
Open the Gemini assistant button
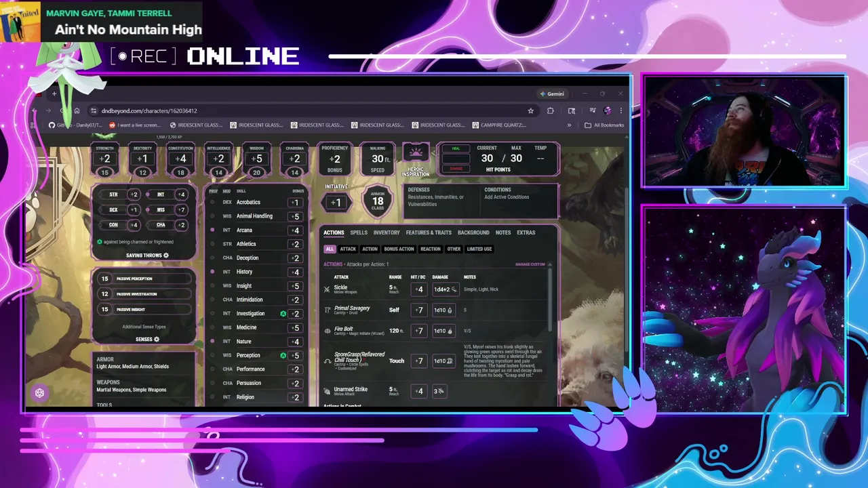coord(552,94)
